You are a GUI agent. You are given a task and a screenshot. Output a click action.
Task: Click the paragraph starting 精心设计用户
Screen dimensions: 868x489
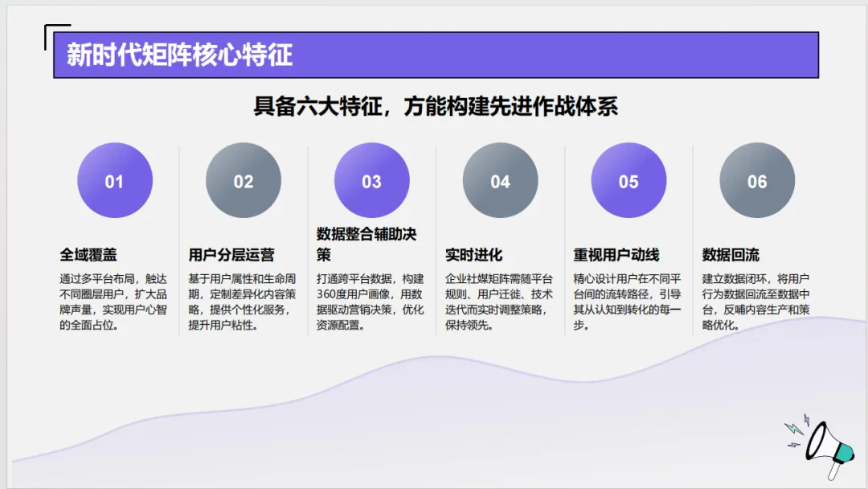[x=627, y=302]
